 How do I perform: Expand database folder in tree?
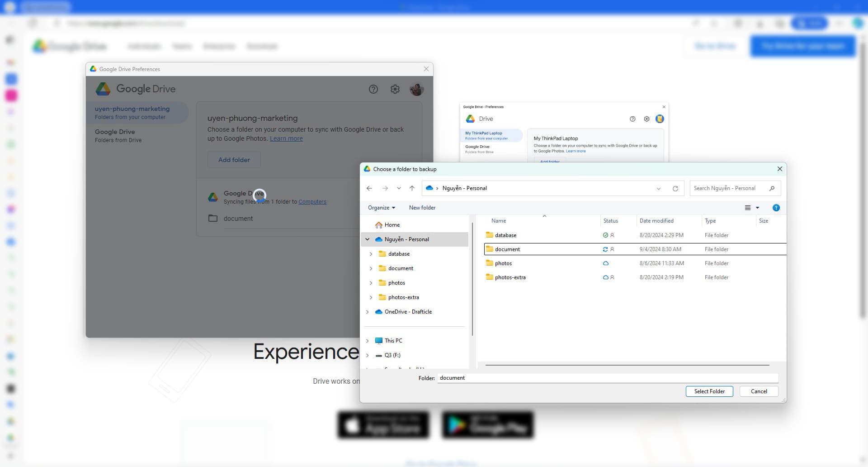(x=371, y=254)
